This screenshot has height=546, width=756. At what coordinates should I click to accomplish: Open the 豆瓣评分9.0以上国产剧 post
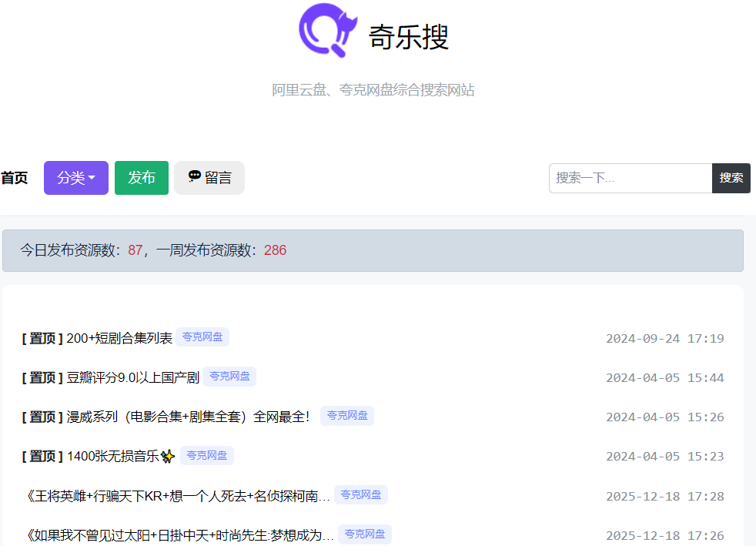132,377
